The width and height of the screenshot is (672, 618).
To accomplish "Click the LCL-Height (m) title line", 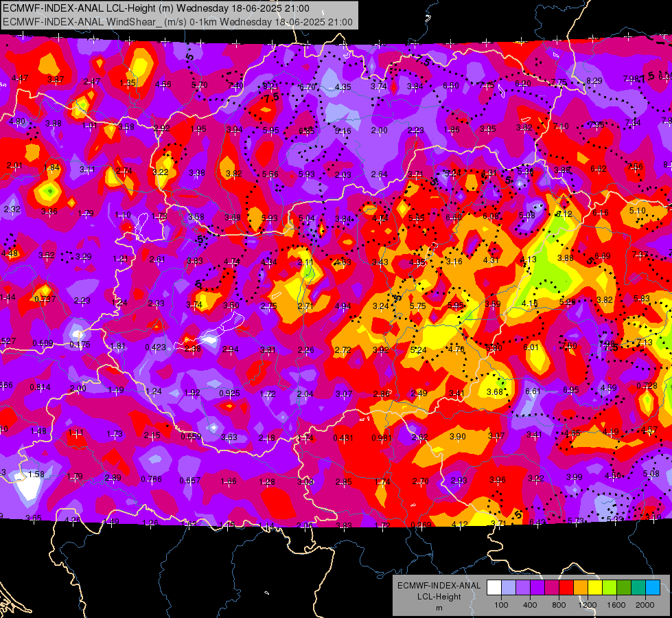I will point(156,8).
